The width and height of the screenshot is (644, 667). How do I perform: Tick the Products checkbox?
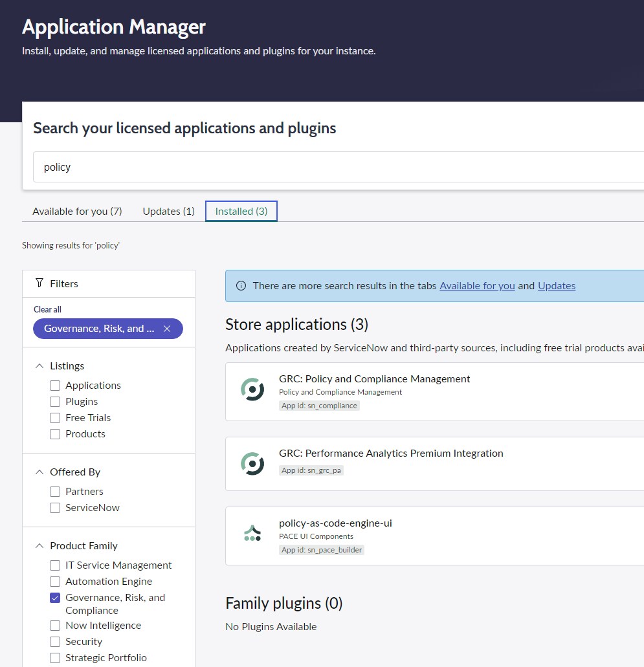(55, 434)
